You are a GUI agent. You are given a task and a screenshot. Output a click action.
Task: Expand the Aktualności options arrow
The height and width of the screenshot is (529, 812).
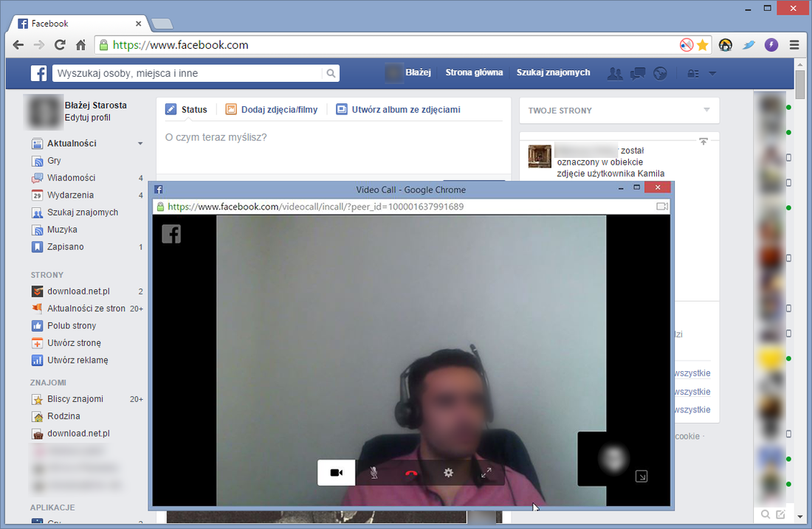(140, 143)
